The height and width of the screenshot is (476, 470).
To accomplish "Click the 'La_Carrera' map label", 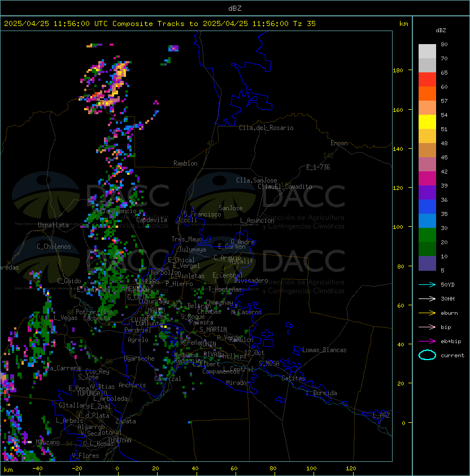I will point(64,368).
